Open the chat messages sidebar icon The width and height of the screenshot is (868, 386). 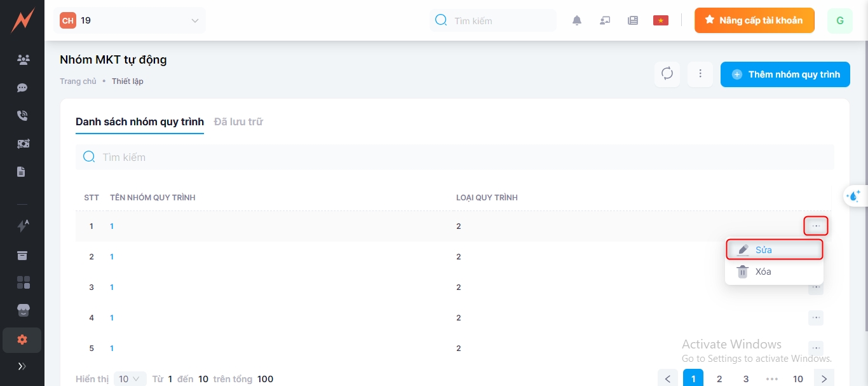click(22, 88)
